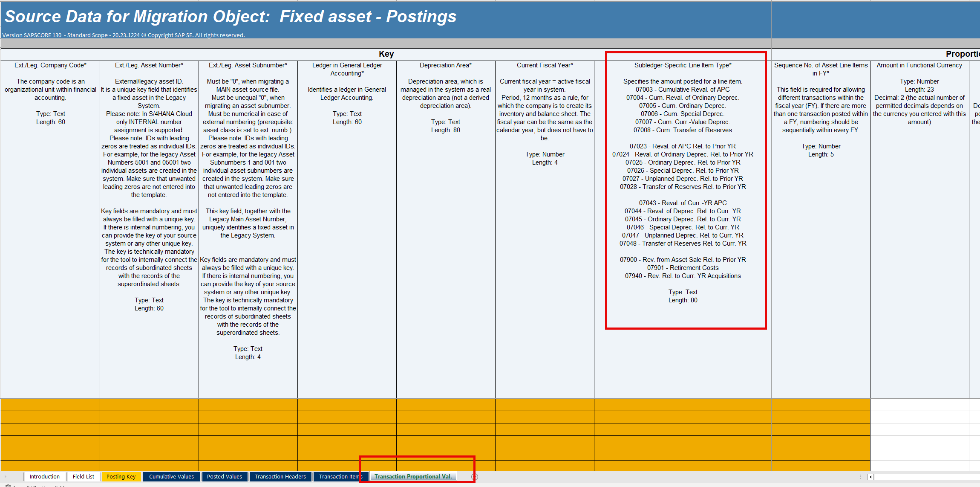Screen dimensions: 980x487
Task: Select the Subledger-Specific Line Item Type* cell
Action: click(683, 229)
